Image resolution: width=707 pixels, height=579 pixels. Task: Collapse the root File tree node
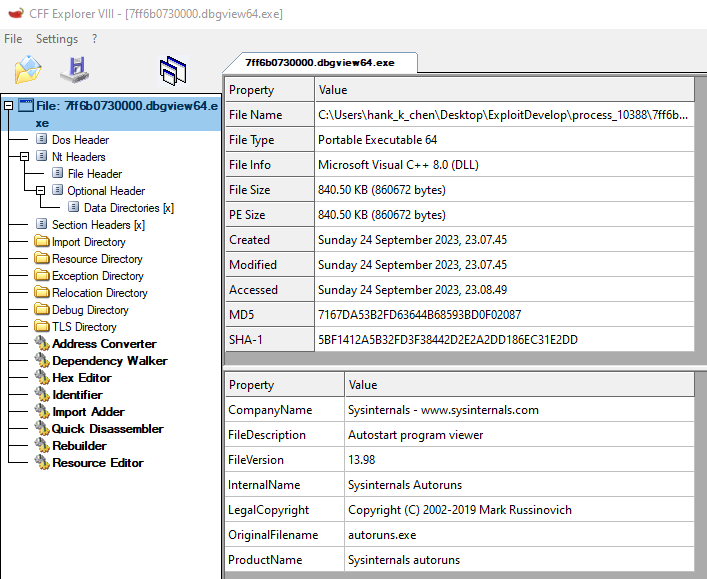pos(8,106)
